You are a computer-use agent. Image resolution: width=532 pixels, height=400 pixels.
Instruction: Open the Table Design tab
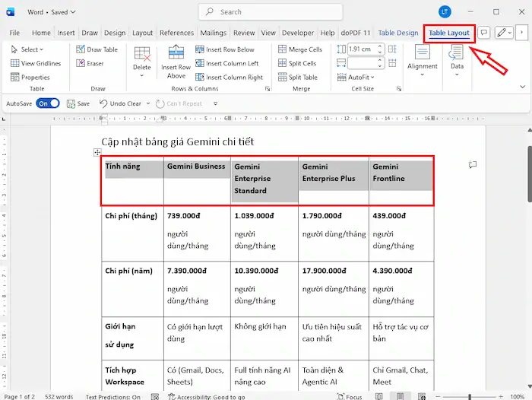[397, 33]
